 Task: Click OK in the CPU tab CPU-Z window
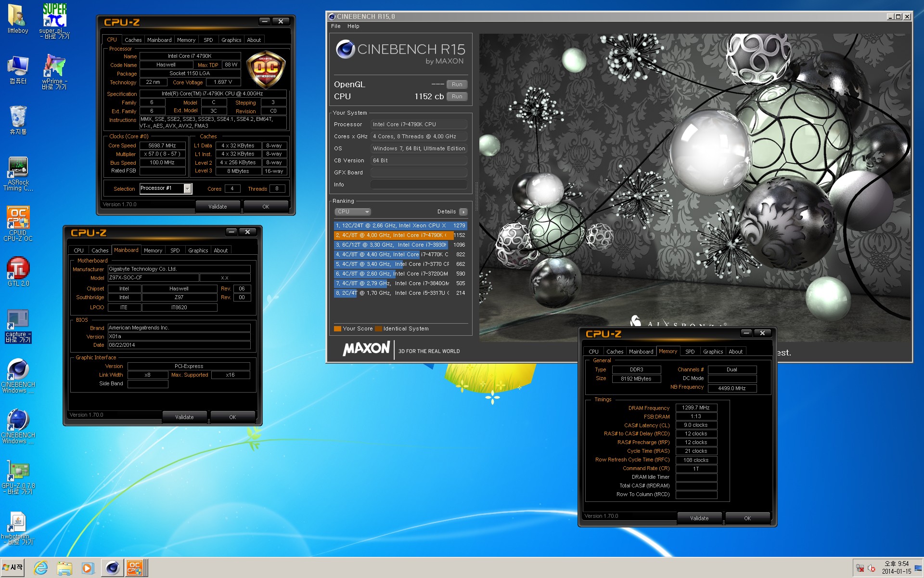click(266, 207)
